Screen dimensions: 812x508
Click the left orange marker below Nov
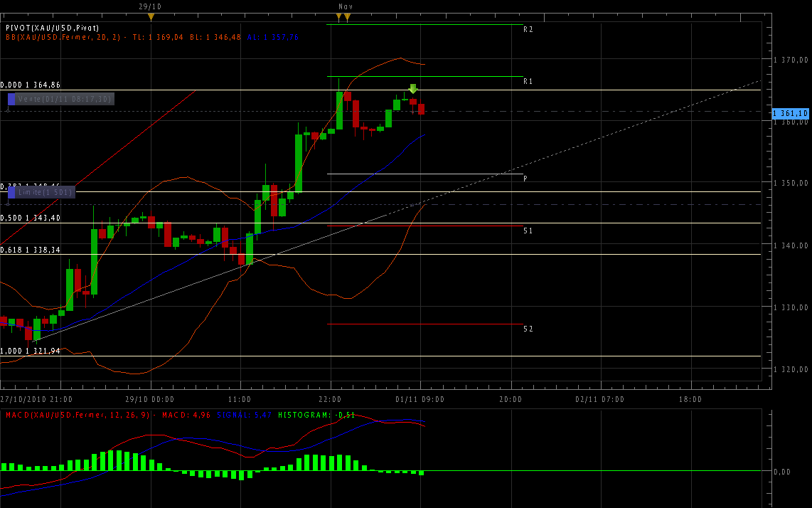tap(339, 16)
